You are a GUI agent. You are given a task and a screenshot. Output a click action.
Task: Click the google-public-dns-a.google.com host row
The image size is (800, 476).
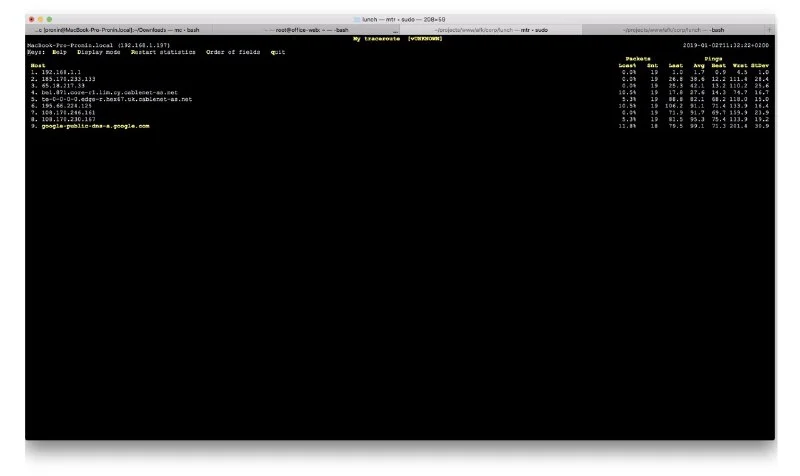(95, 126)
